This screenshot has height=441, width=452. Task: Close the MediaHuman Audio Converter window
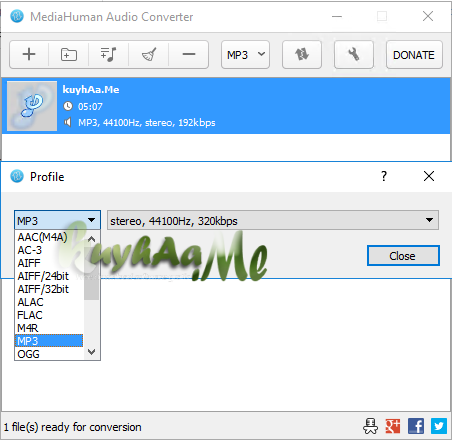click(428, 16)
